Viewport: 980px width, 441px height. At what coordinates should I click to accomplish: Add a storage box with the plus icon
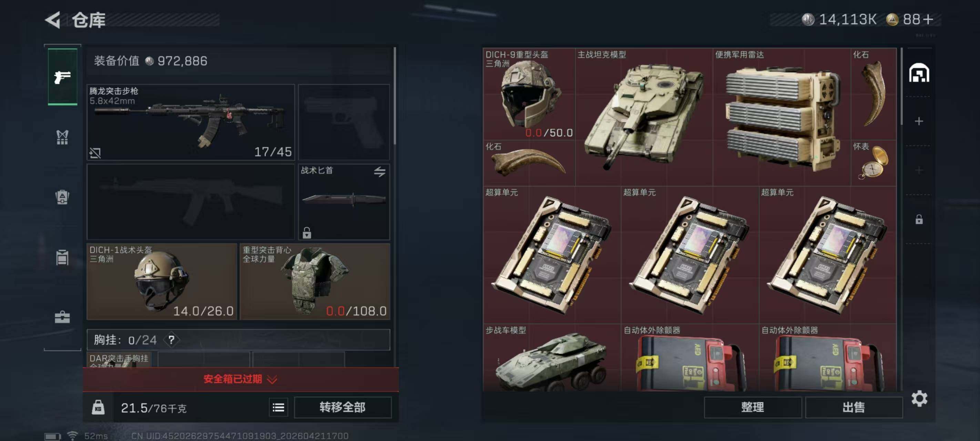pyautogui.click(x=919, y=121)
